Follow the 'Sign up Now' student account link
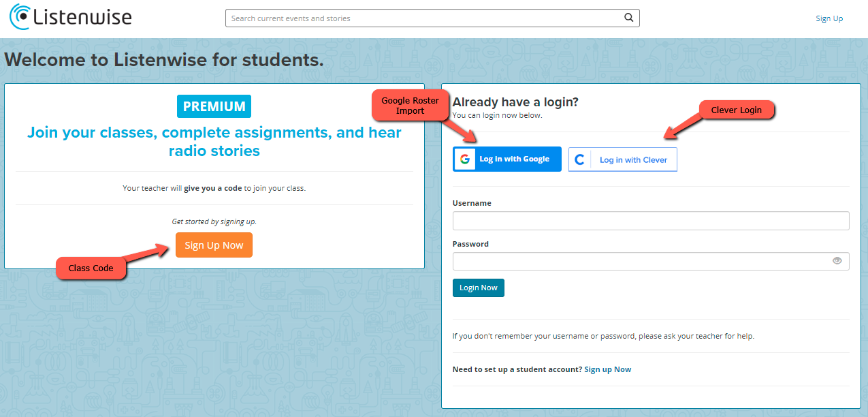The width and height of the screenshot is (868, 417). coord(608,369)
